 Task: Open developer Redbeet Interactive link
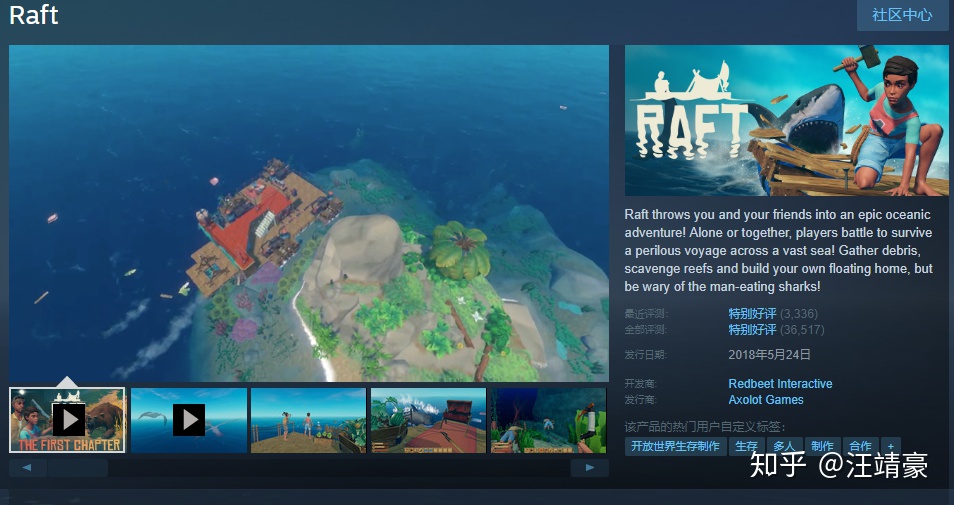point(780,384)
